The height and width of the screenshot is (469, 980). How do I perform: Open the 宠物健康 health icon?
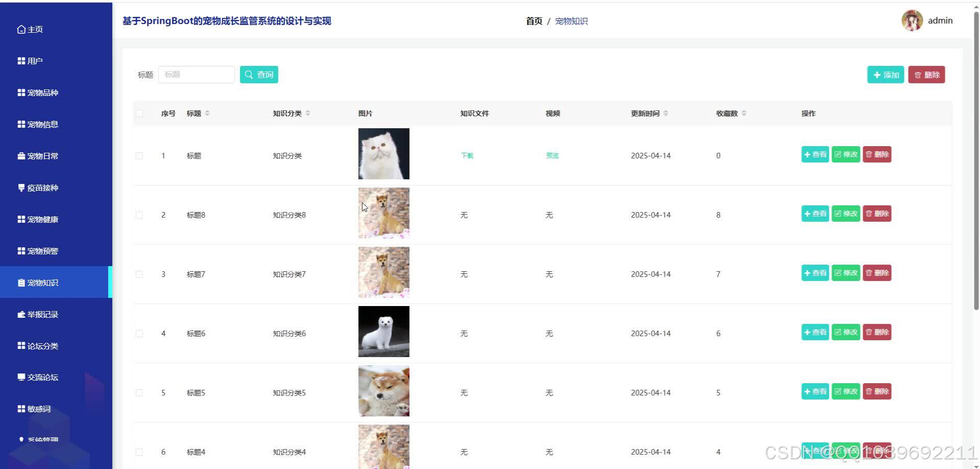point(20,219)
